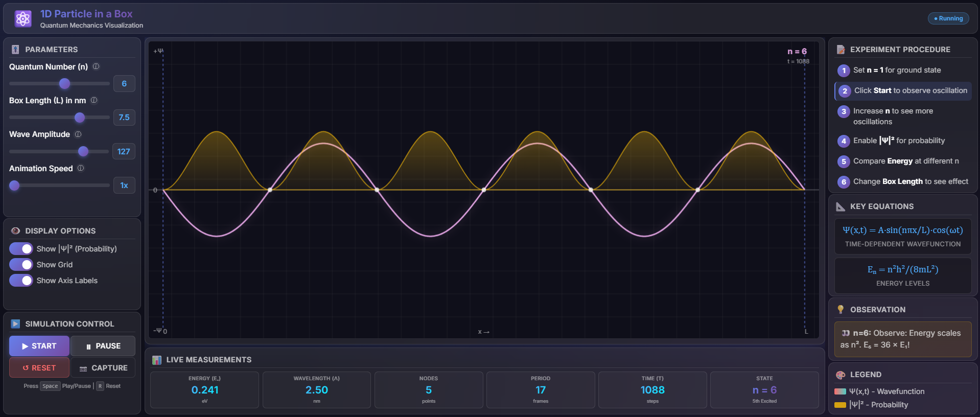Click the lightbulb icon beside Observation

[x=841, y=310]
